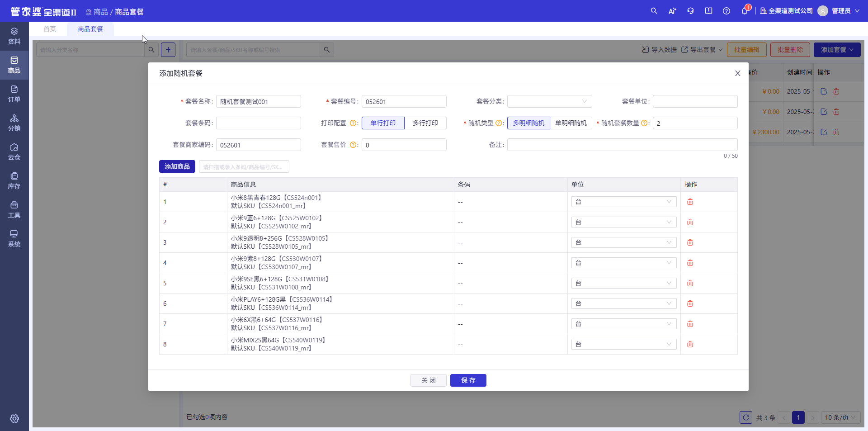Click the help question mark icon in header
Image resolution: width=868 pixels, height=431 pixels.
coord(726,11)
